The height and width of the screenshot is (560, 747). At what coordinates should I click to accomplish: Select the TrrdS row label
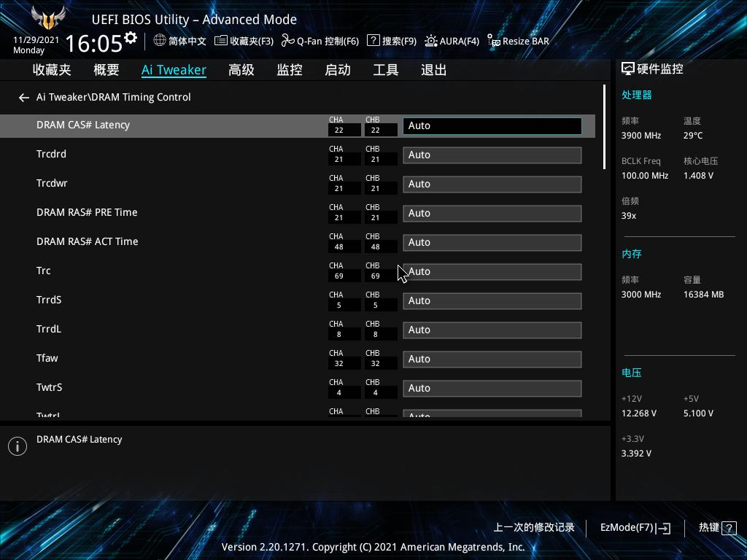coord(49,300)
